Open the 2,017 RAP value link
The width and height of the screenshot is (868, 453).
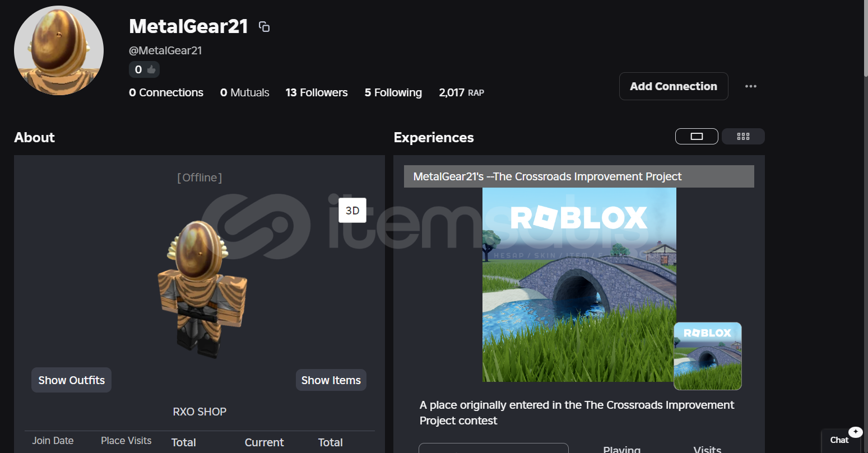click(x=461, y=92)
